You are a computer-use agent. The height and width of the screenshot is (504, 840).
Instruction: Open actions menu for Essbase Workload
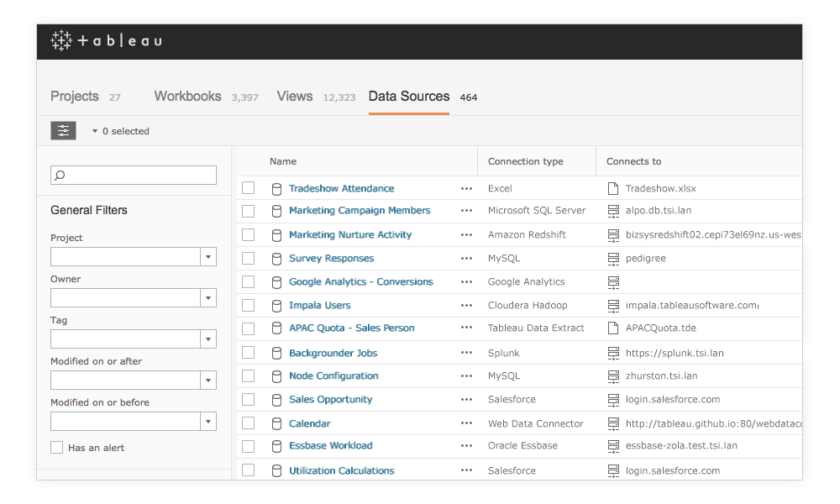[466, 445]
